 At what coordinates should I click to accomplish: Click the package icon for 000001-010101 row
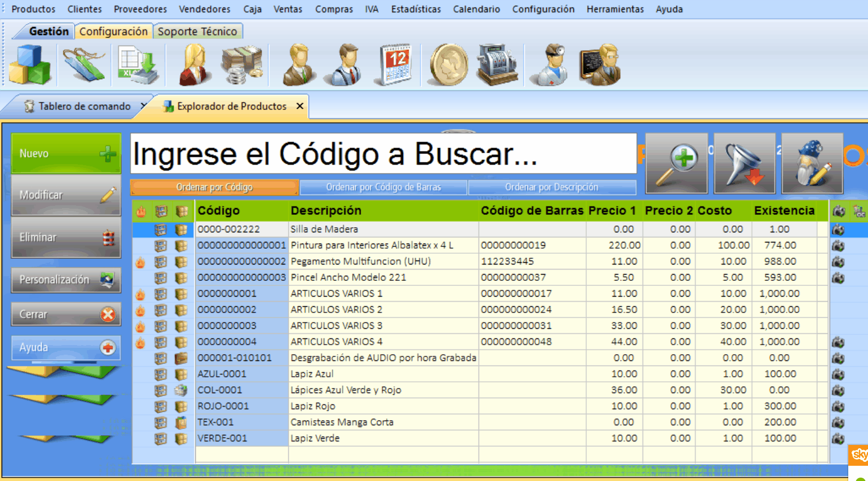click(x=181, y=358)
